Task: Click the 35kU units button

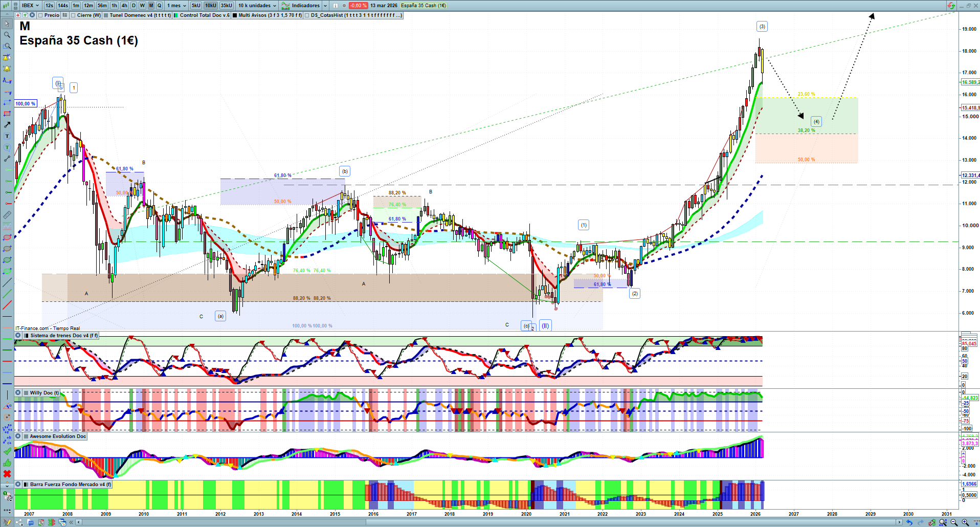Action: 227,6
